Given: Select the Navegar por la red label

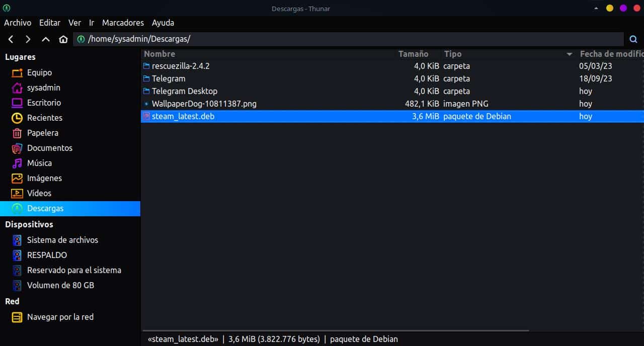Looking at the screenshot, I should [x=60, y=317].
